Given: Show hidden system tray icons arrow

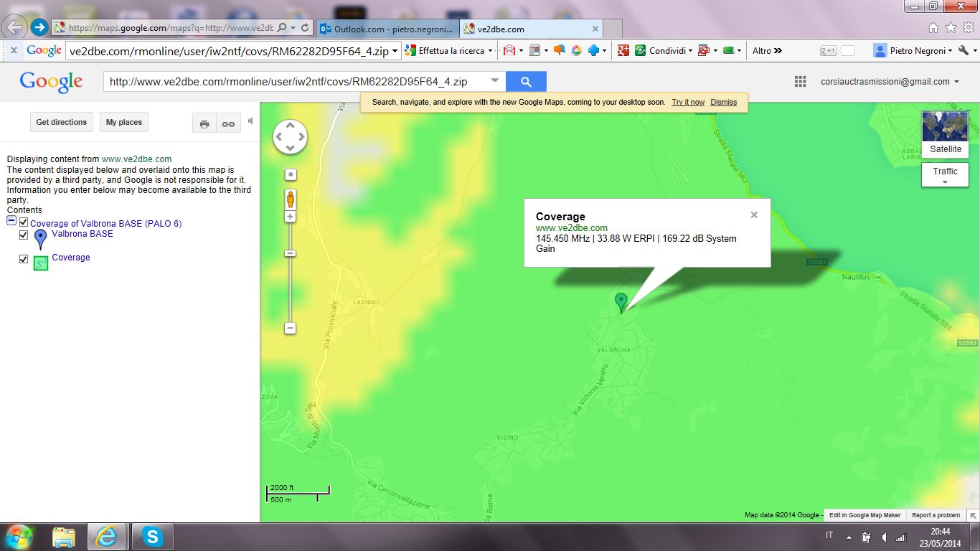Looking at the screenshot, I should [849, 537].
